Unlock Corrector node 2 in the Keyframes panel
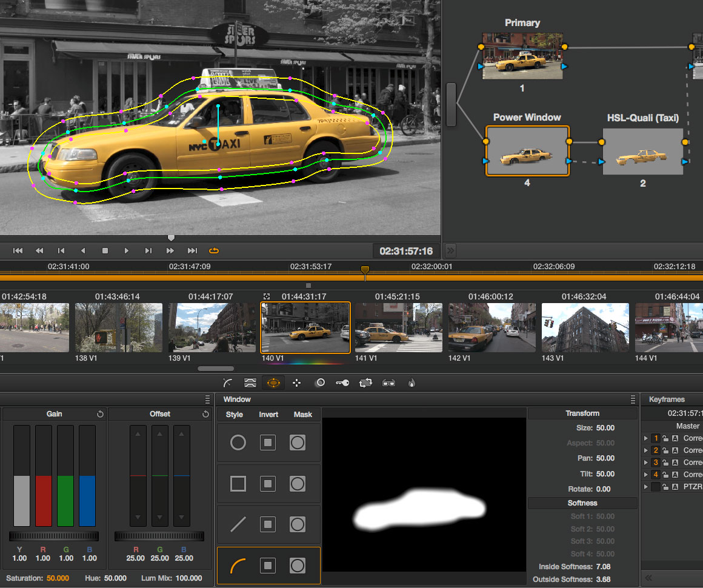703x588 pixels. click(x=666, y=450)
